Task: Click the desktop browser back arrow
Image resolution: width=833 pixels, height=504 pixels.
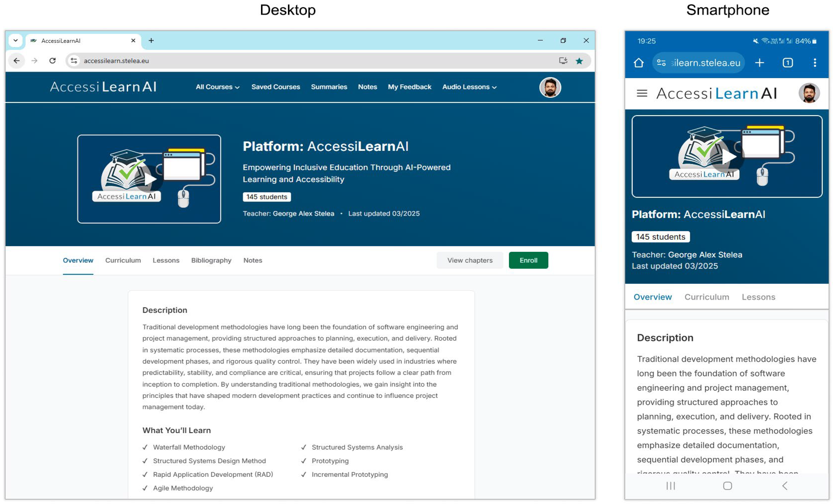Action: (x=16, y=61)
